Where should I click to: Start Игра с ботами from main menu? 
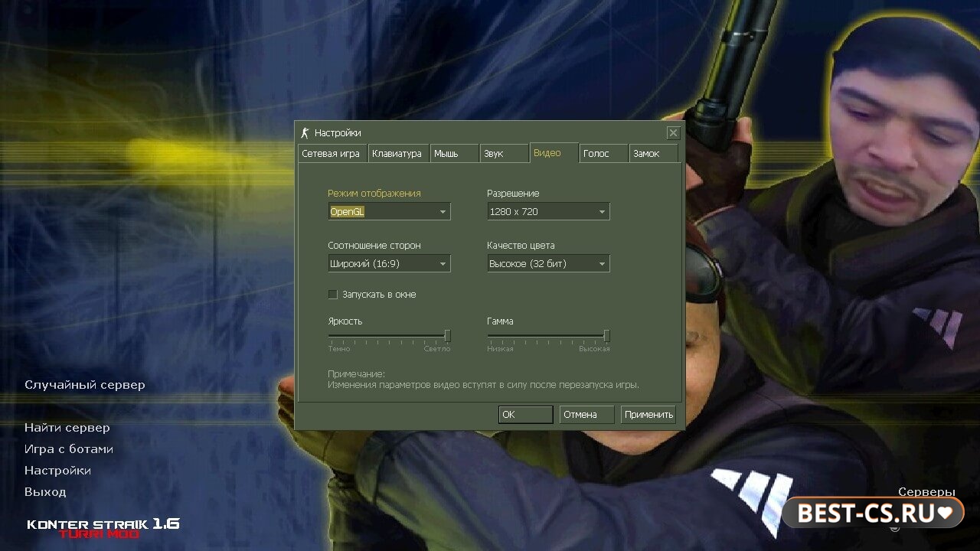click(x=69, y=449)
